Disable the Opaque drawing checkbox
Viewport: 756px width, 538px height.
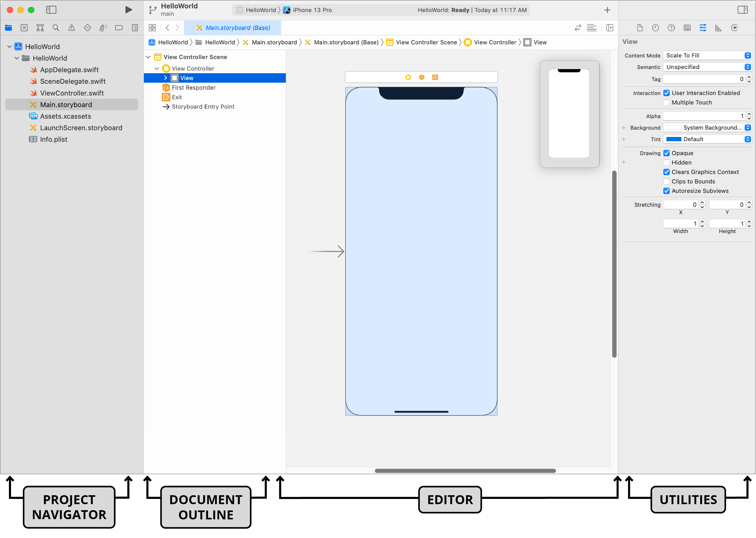coord(666,153)
